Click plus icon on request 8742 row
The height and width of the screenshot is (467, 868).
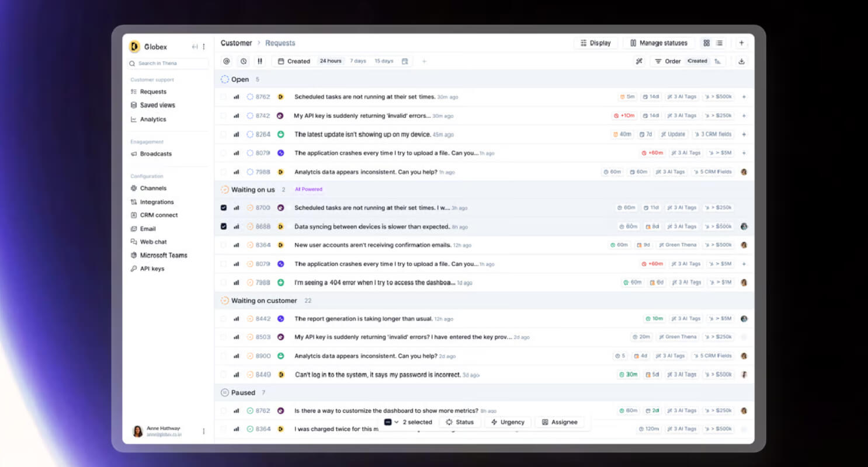click(744, 116)
